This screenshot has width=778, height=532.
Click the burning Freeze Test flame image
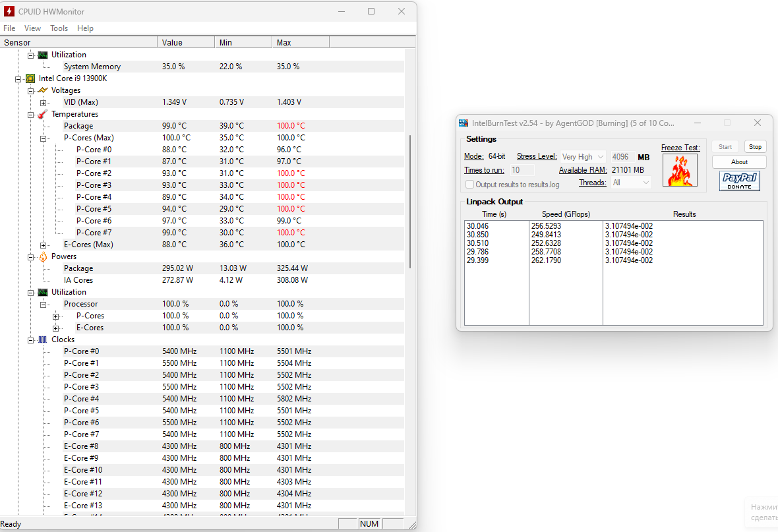click(x=680, y=169)
